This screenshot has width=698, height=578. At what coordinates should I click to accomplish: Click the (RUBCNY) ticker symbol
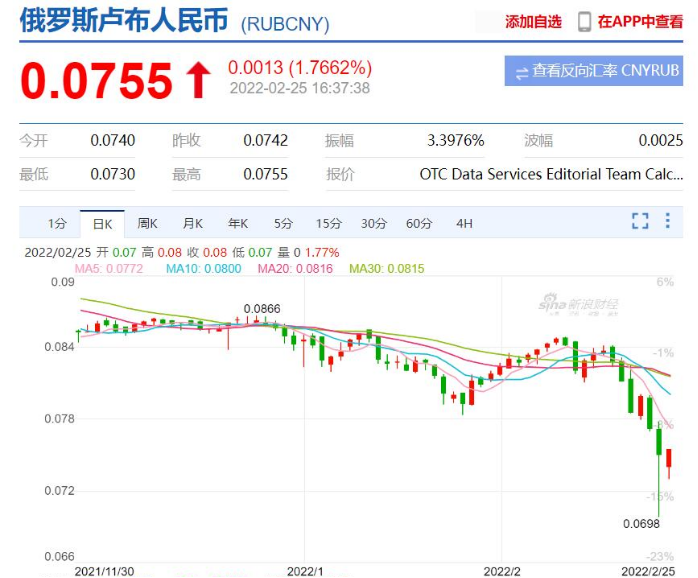(285, 24)
